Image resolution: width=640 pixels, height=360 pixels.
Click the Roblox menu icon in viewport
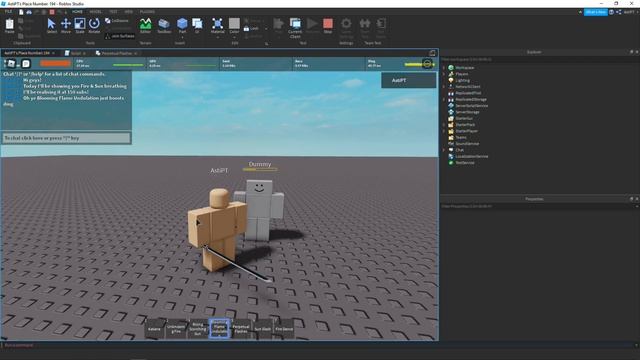pos(11,63)
